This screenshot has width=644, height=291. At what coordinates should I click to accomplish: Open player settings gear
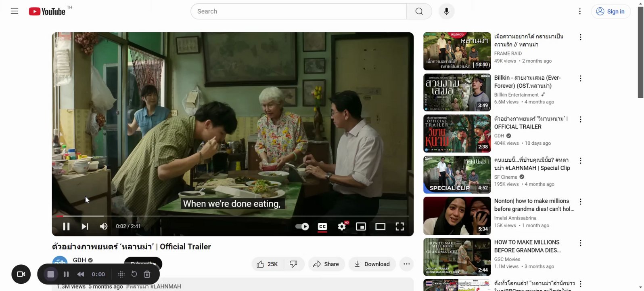click(x=342, y=226)
